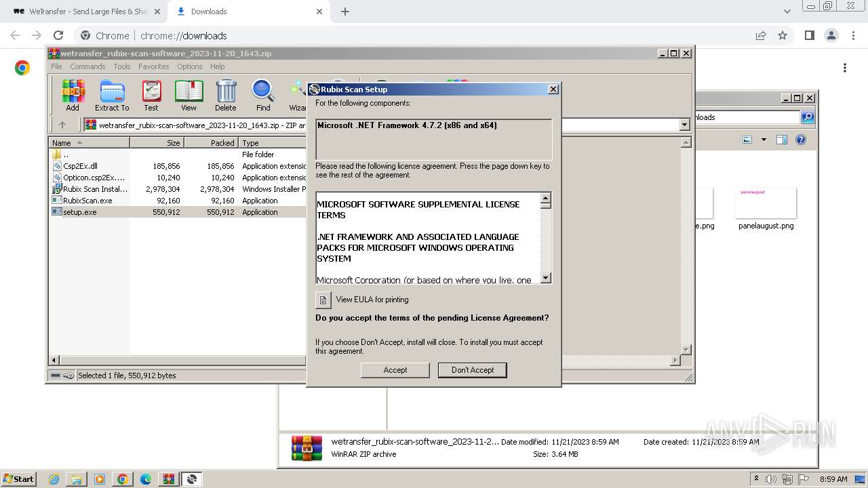Click the Windows Start button
868x488 pixels.
18,479
